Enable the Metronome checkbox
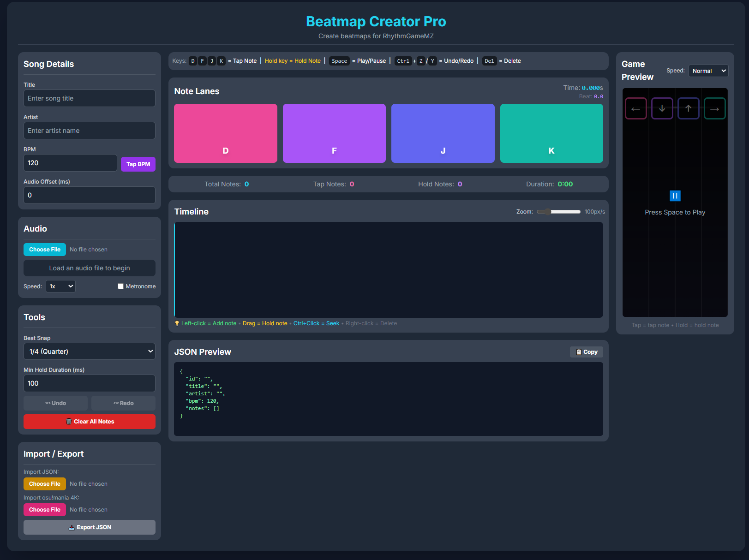Image resolution: width=749 pixels, height=560 pixels. (120, 286)
